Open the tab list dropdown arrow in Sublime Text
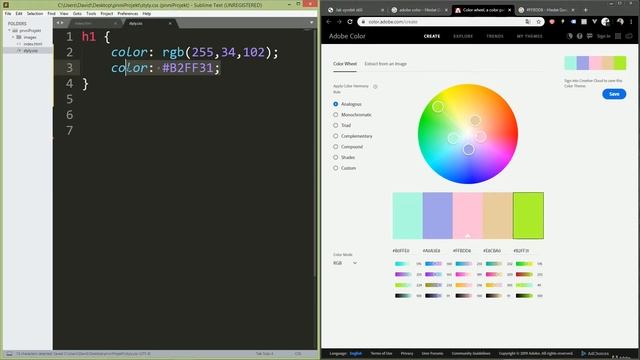The image size is (640, 360). (x=311, y=23)
